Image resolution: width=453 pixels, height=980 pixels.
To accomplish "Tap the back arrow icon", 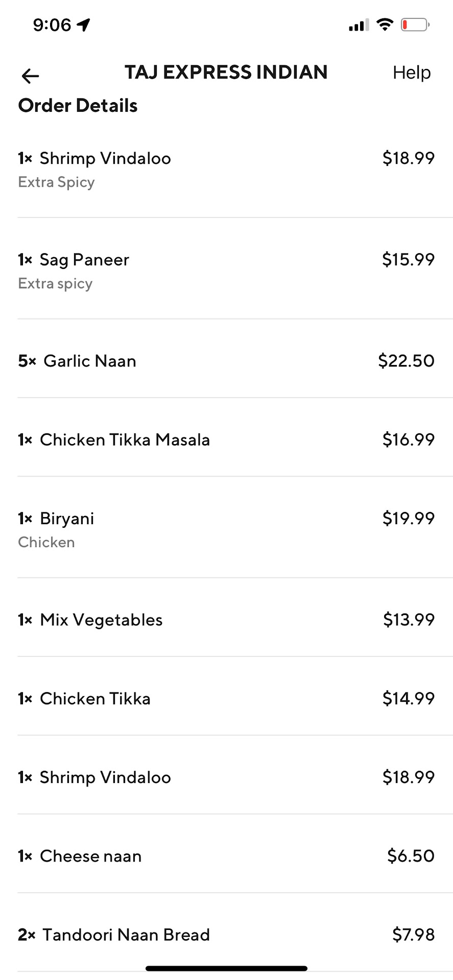I will (30, 76).
